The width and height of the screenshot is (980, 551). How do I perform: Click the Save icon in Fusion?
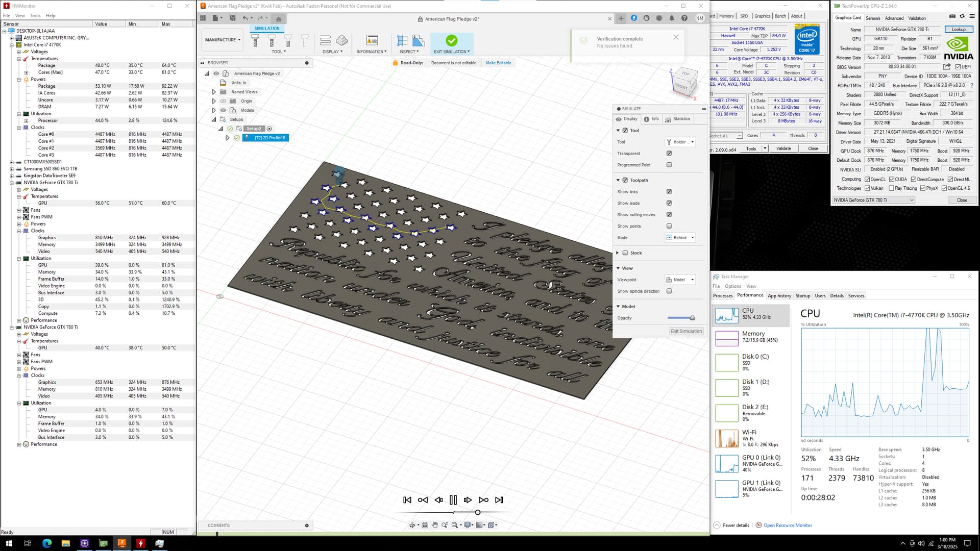[x=233, y=18]
